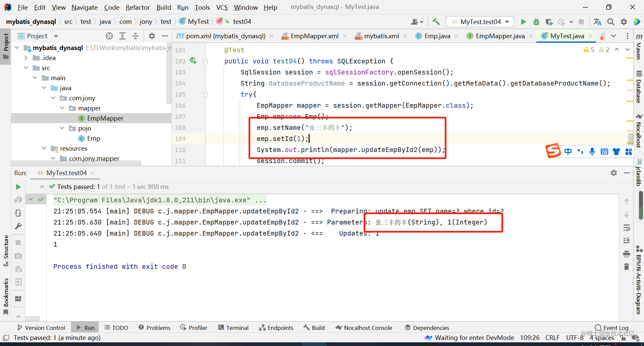Click Sogou input method S logo
This screenshot has height=346, width=644.
point(553,151)
